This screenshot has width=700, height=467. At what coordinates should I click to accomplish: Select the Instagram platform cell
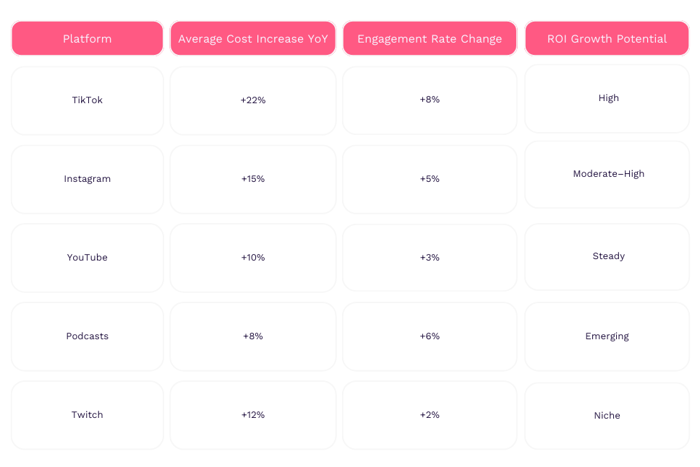[x=87, y=179]
